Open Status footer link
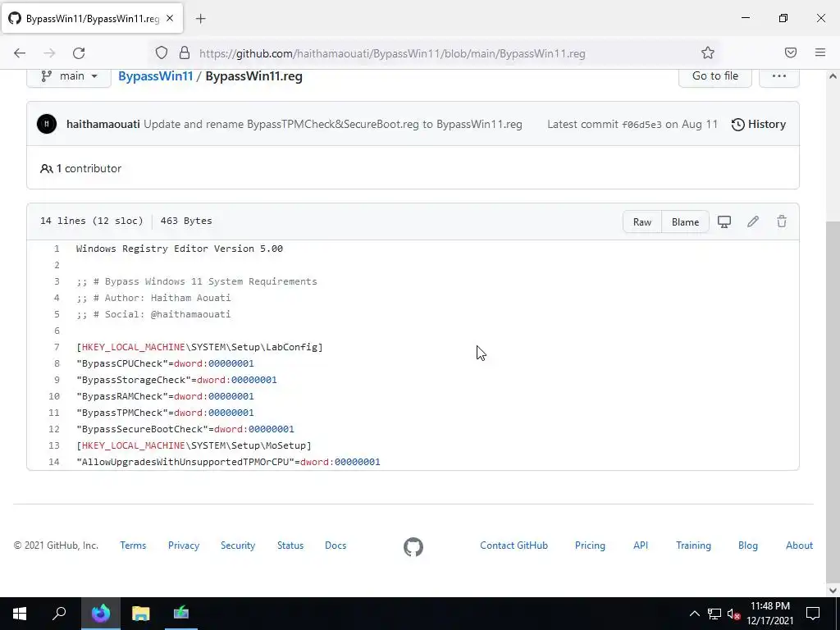Screen dimensions: 840x630 pyautogui.click(x=290, y=546)
